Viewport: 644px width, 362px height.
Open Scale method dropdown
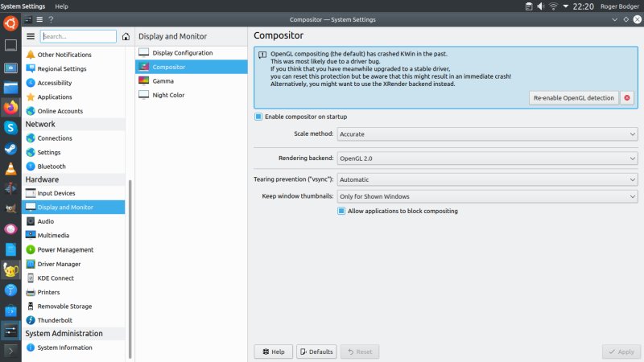click(x=487, y=134)
